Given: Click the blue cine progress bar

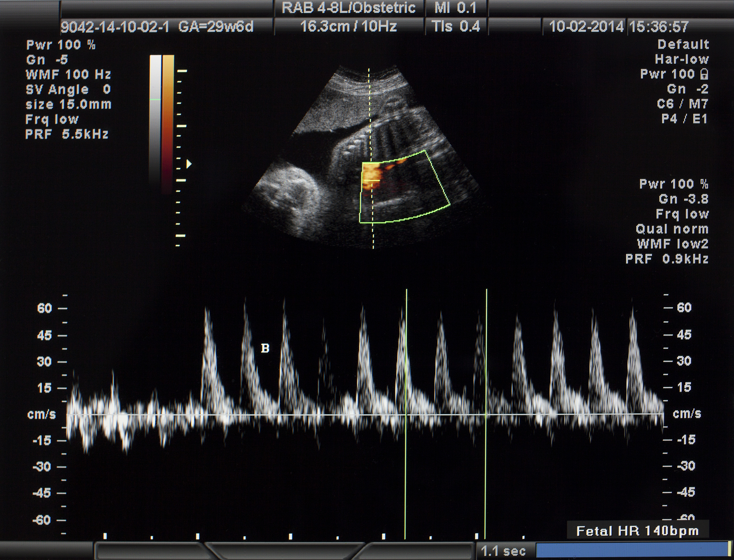Looking at the screenshot, I should (633, 550).
